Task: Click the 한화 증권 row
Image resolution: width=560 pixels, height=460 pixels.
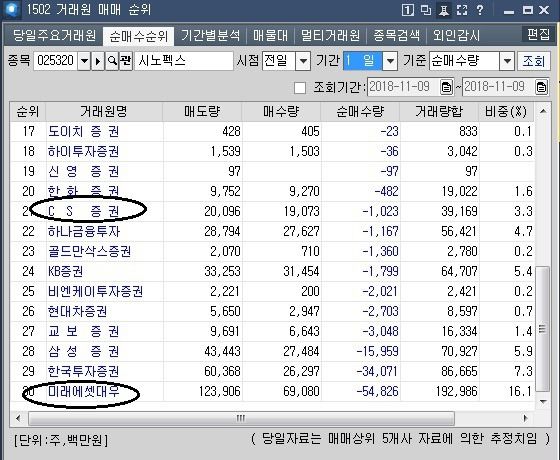Action: point(272,191)
